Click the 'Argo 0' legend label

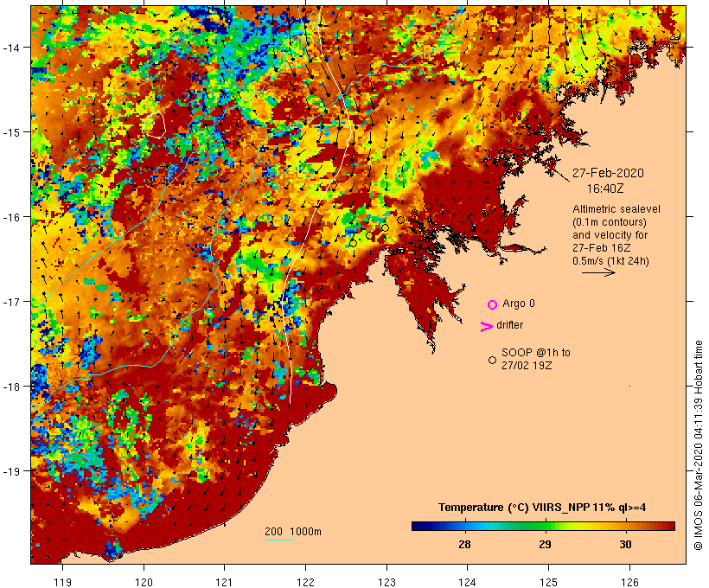click(519, 304)
